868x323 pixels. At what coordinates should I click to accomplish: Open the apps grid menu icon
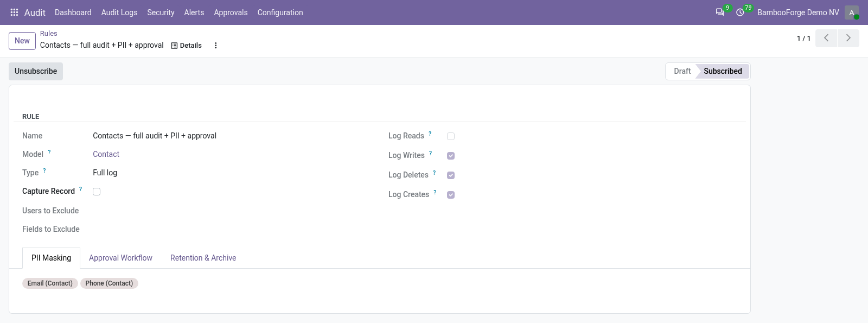pos(15,12)
